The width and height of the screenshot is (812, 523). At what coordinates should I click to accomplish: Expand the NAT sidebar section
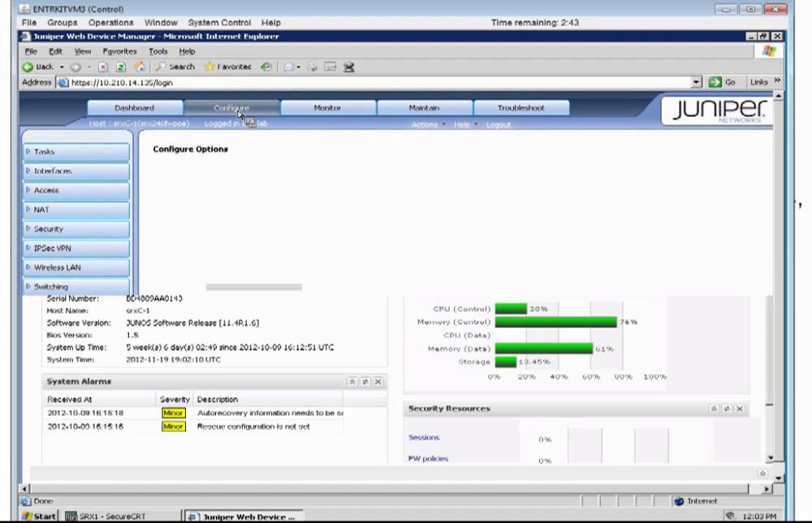point(76,210)
